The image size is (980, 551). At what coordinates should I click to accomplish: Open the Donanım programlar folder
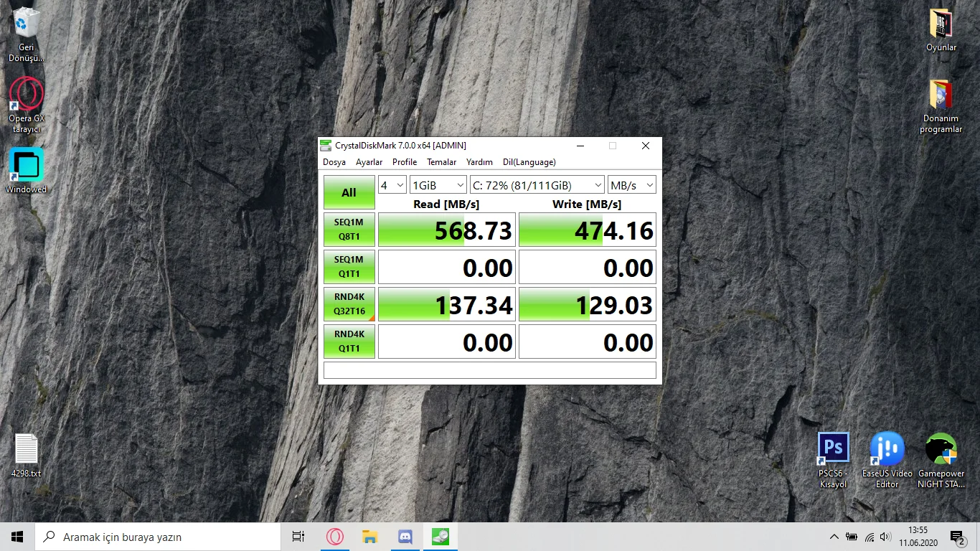(941, 95)
